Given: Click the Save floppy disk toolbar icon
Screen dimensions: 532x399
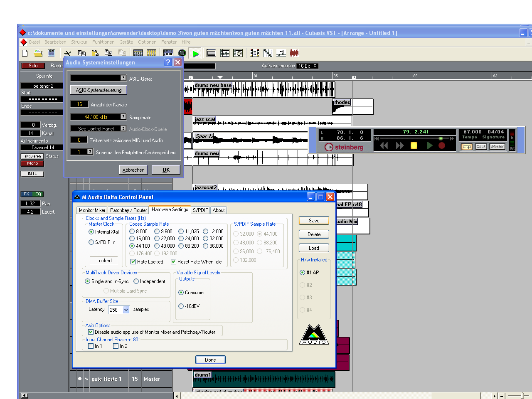Looking at the screenshot, I should 52,53.
